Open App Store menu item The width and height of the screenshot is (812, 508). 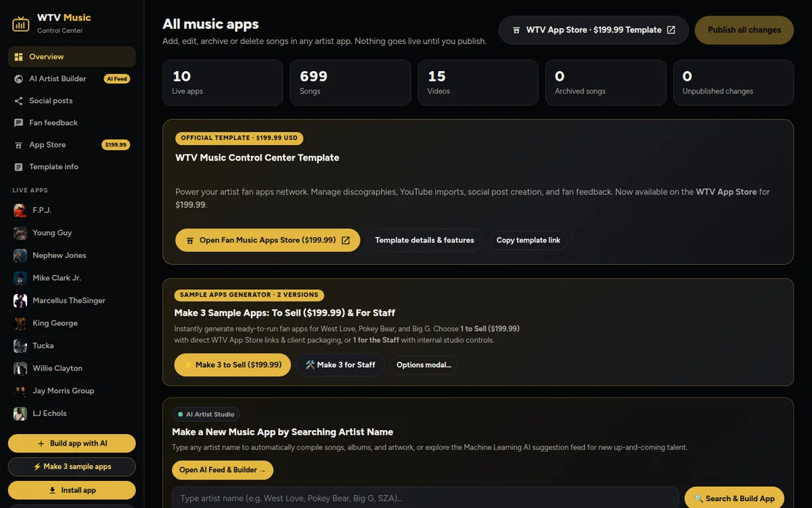coord(72,145)
